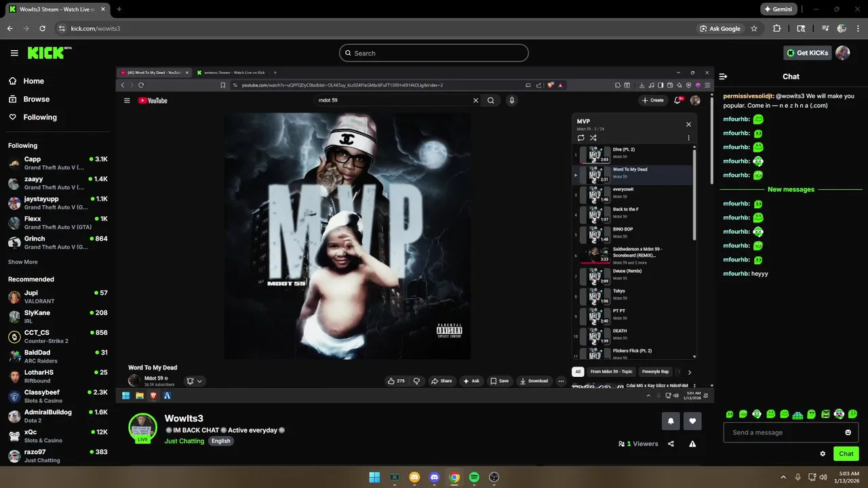Open the LotharHS Riftbound channel

coord(58,376)
